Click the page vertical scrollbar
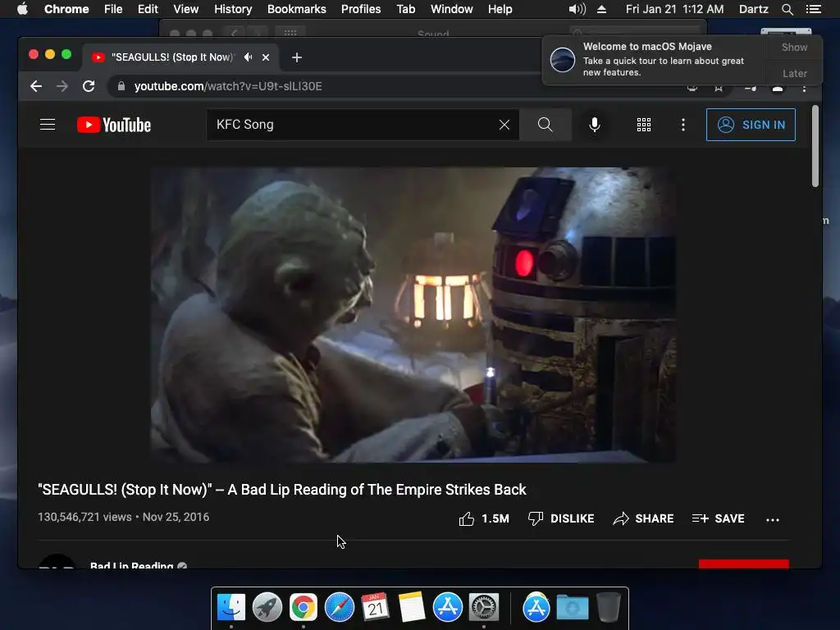The height and width of the screenshot is (630, 840). [815, 146]
